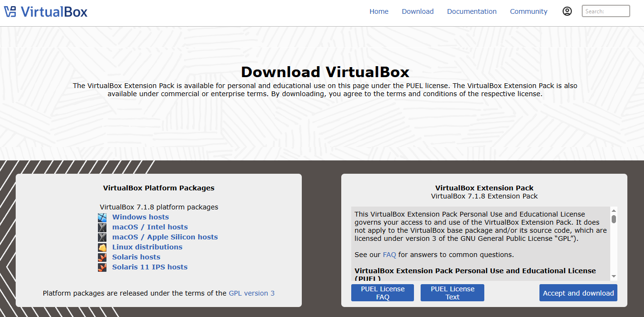
Task: Download macOS / Apple Silicon hosts package
Action: point(165,237)
